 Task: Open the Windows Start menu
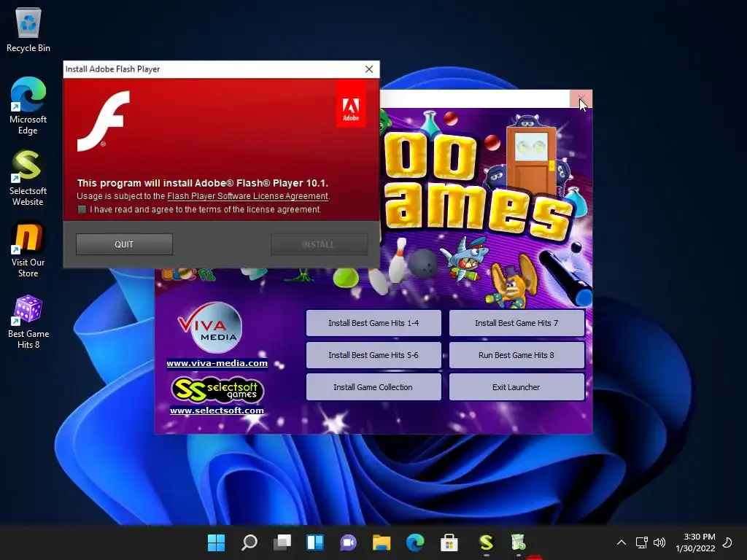[216, 542]
